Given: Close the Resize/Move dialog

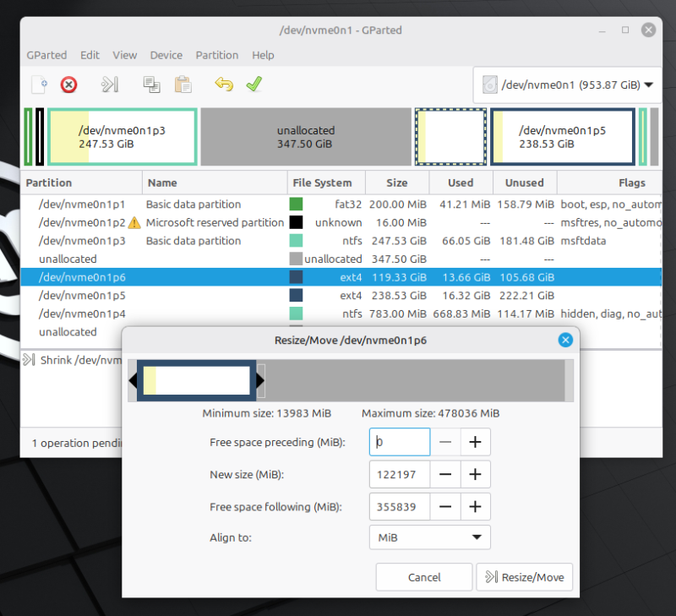Looking at the screenshot, I should coord(565,340).
